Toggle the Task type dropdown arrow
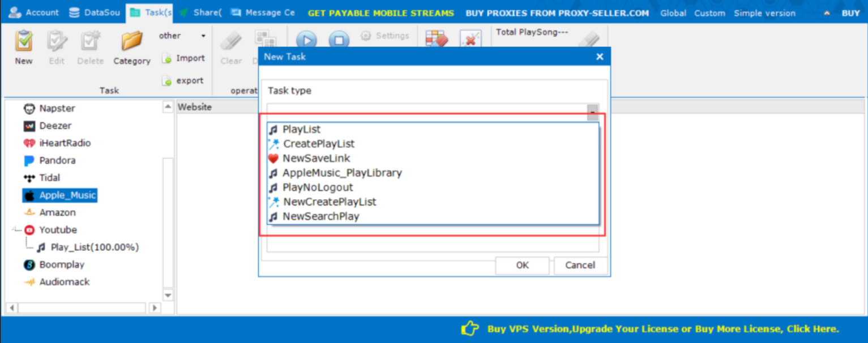The image size is (868, 343). pyautogui.click(x=592, y=112)
